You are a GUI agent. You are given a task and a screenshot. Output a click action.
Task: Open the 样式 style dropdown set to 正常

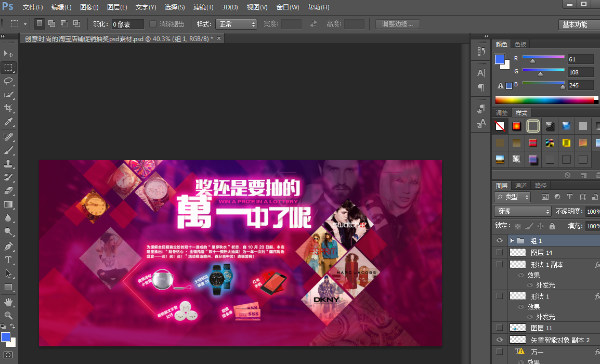(x=236, y=24)
